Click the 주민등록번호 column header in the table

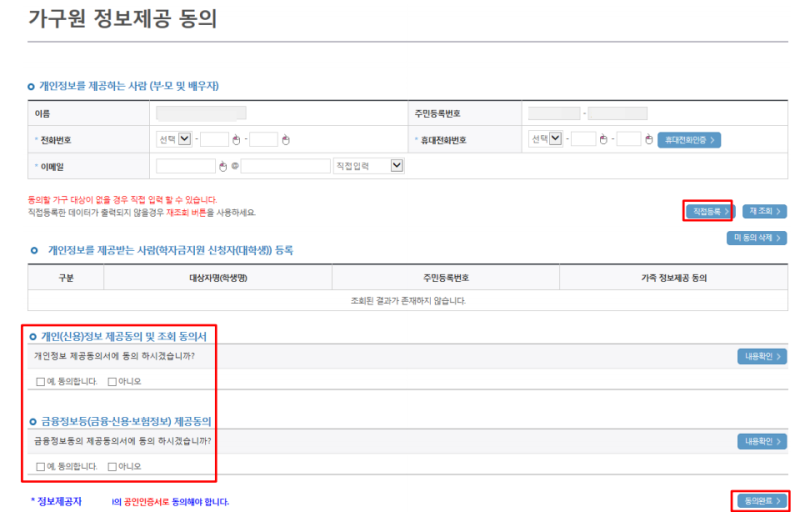446,278
